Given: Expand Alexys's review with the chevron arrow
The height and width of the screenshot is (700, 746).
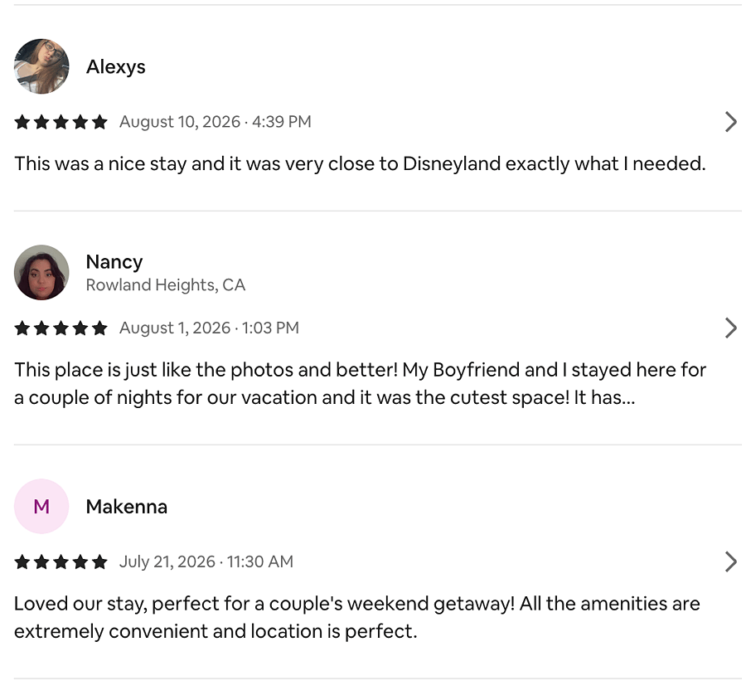Looking at the screenshot, I should (731, 122).
